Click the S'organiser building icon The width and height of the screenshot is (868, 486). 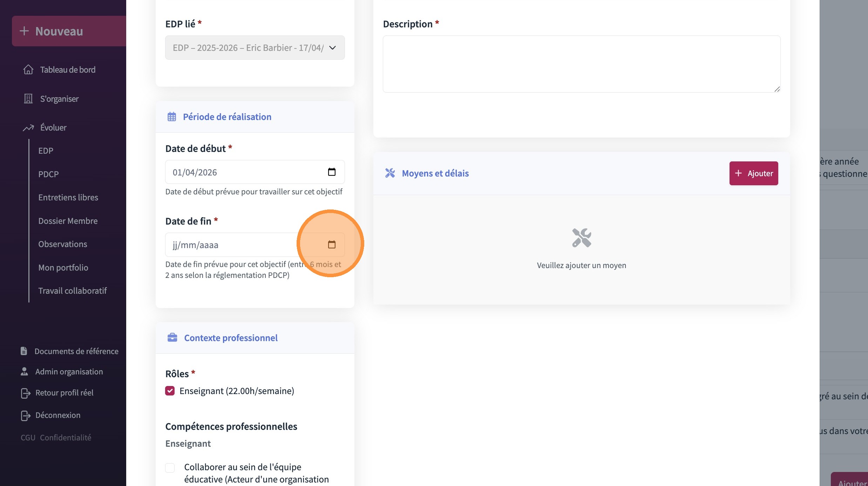coord(28,99)
